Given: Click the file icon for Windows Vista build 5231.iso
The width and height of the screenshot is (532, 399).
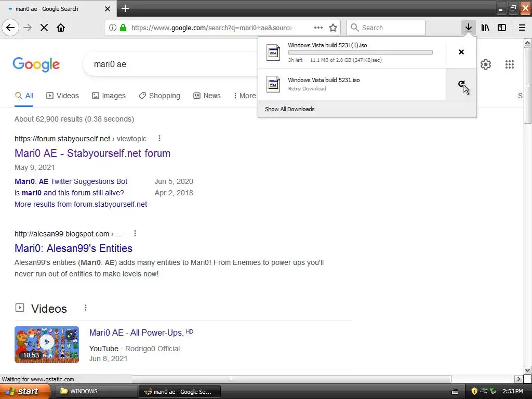Looking at the screenshot, I should tap(273, 84).
